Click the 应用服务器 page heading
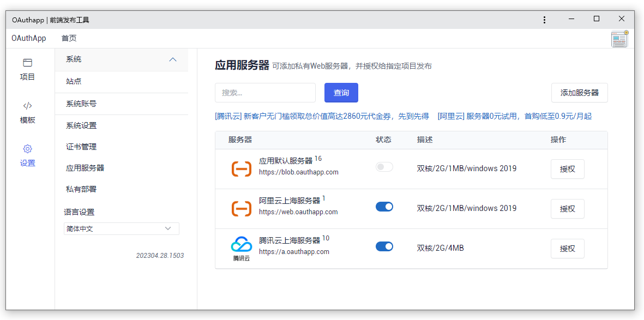 point(242,65)
